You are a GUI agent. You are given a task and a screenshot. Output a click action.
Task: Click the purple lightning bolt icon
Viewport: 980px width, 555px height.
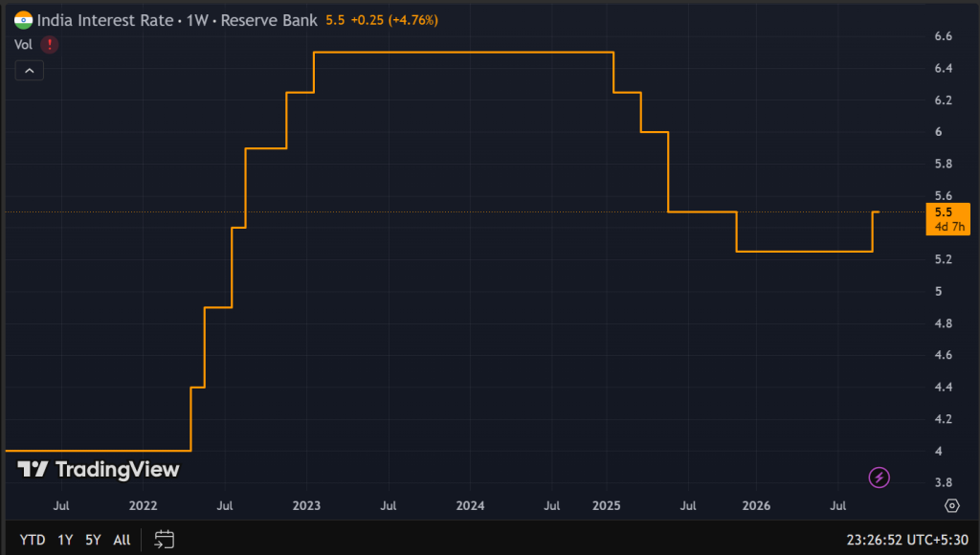coord(879,477)
